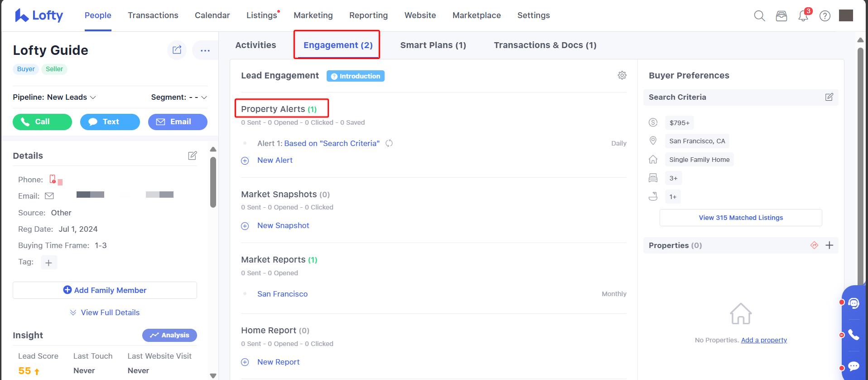Add a tag with the plus icon
This screenshot has width=868, height=380.
(x=49, y=262)
